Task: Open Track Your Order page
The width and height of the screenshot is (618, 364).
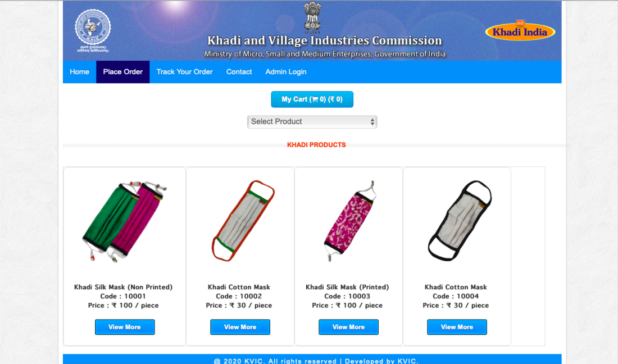Action: [184, 72]
